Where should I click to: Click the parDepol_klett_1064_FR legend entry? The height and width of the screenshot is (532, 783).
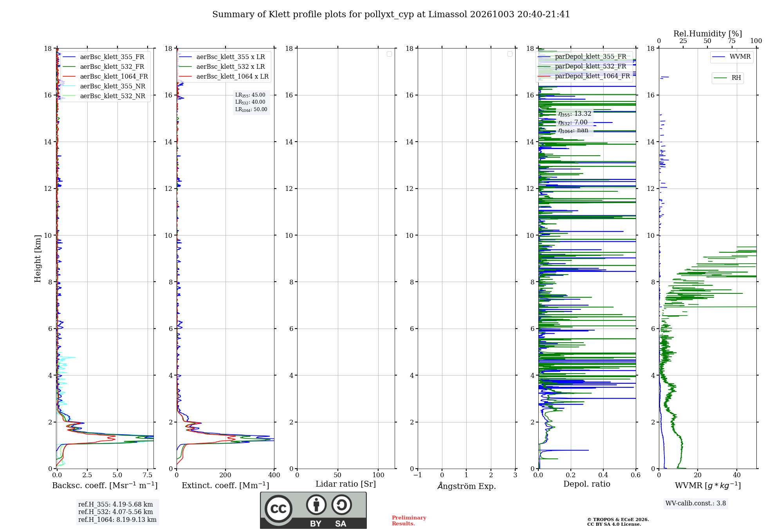click(x=584, y=76)
